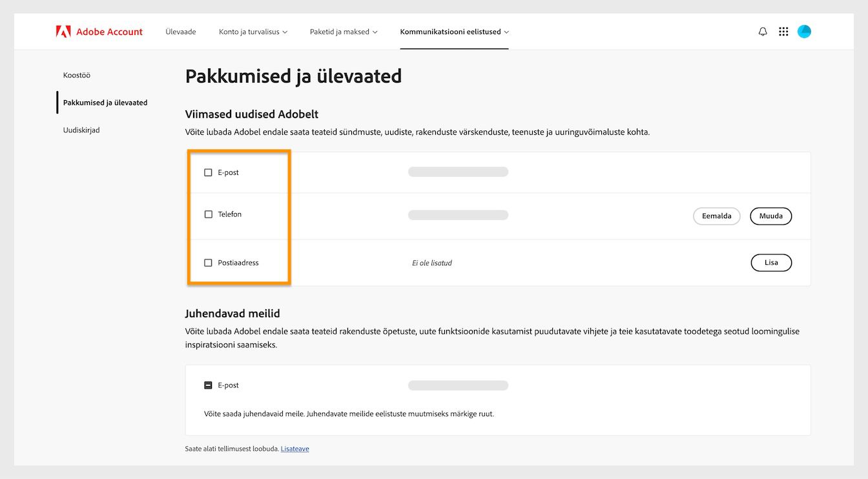
Task: Expand the Kommunikatsiooni eelistused menu
Action: (x=454, y=31)
